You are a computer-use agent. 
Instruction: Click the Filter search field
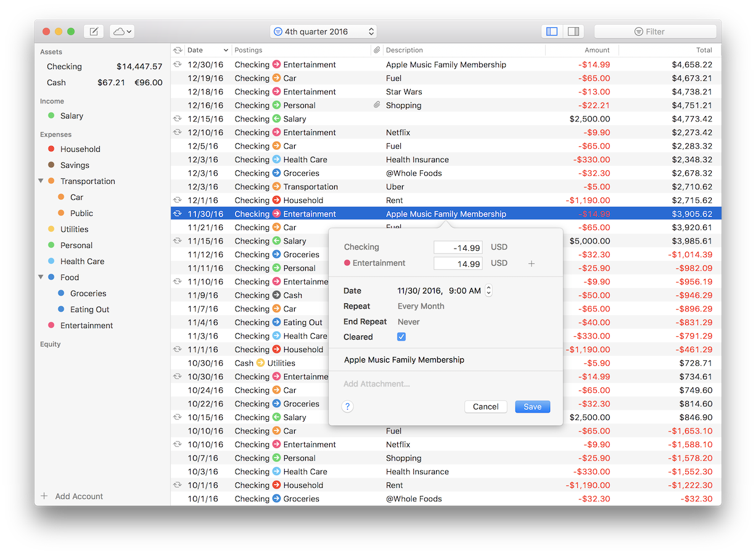[x=655, y=31]
